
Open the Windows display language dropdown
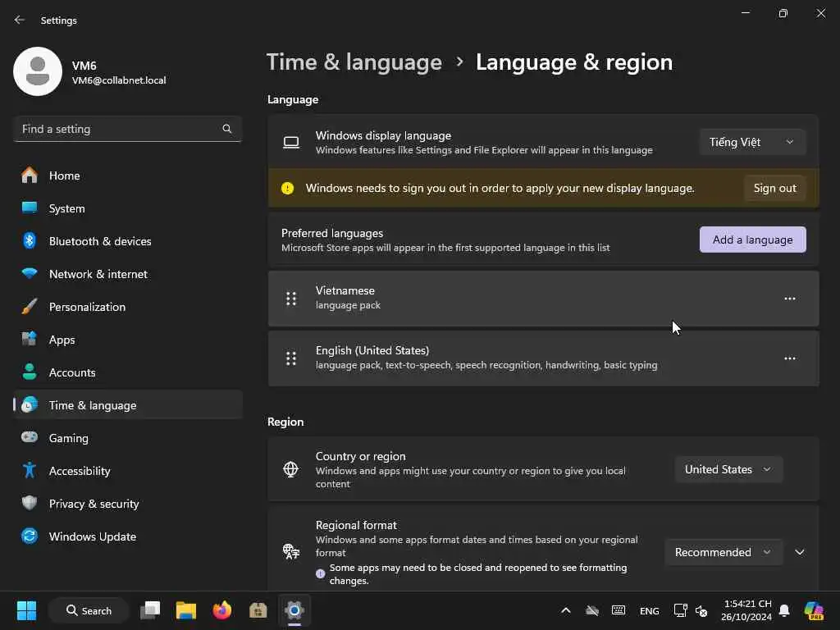(x=753, y=142)
